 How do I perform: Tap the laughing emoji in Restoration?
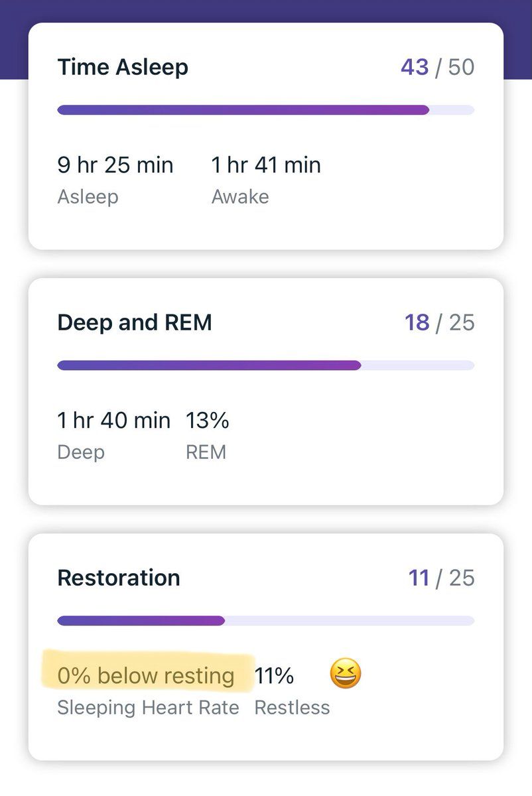[x=346, y=675]
